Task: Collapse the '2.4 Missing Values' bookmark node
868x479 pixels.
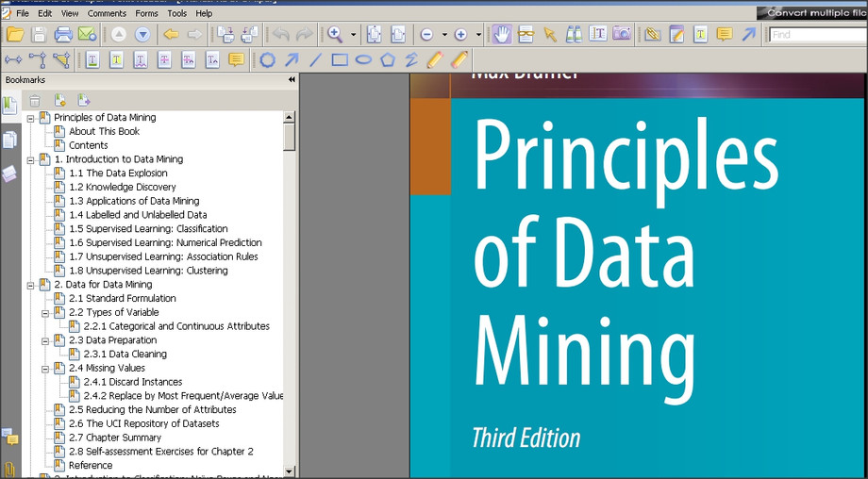Action: (x=45, y=368)
